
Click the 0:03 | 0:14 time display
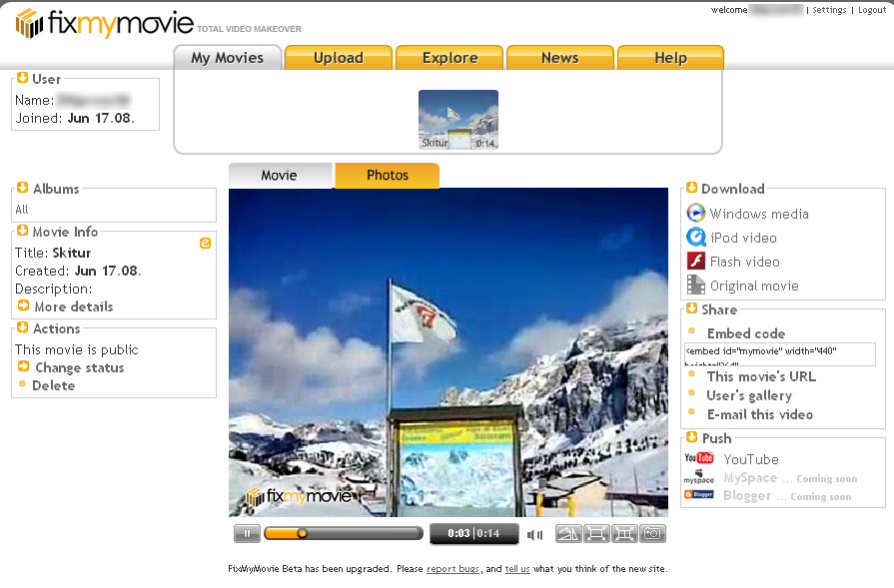[x=473, y=534]
